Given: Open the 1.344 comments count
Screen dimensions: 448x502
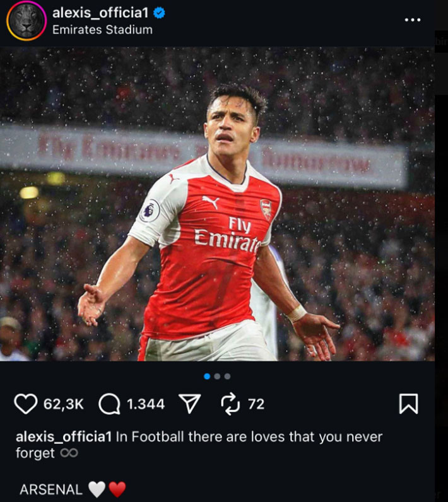Looking at the screenshot, I should pyautogui.click(x=146, y=404).
